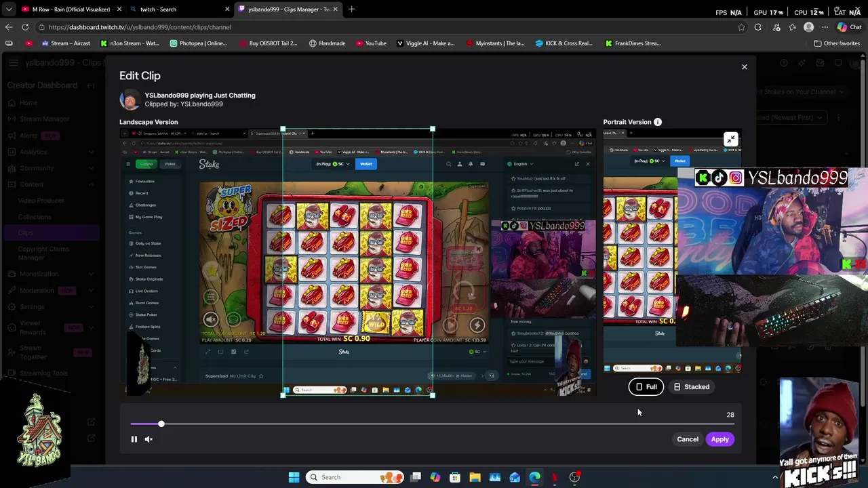Open Collections in sidebar
This screenshot has height=488, width=868.
click(x=35, y=217)
